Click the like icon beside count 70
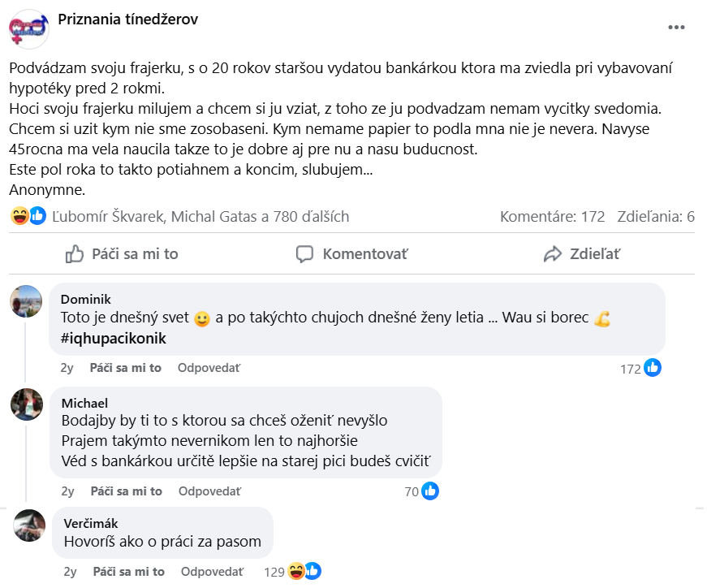This screenshot has height=588, width=707. pyautogui.click(x=430, y=491)
